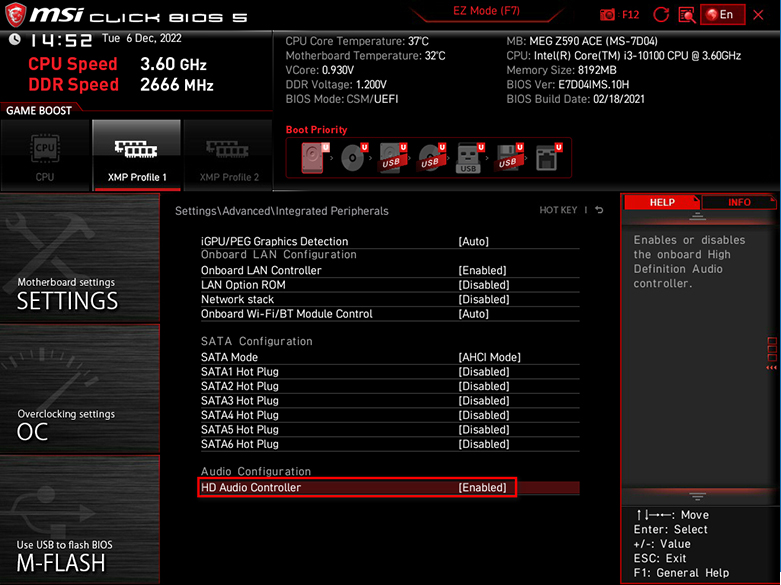Switch to EZ Mode (F7)

click(486, 11)
